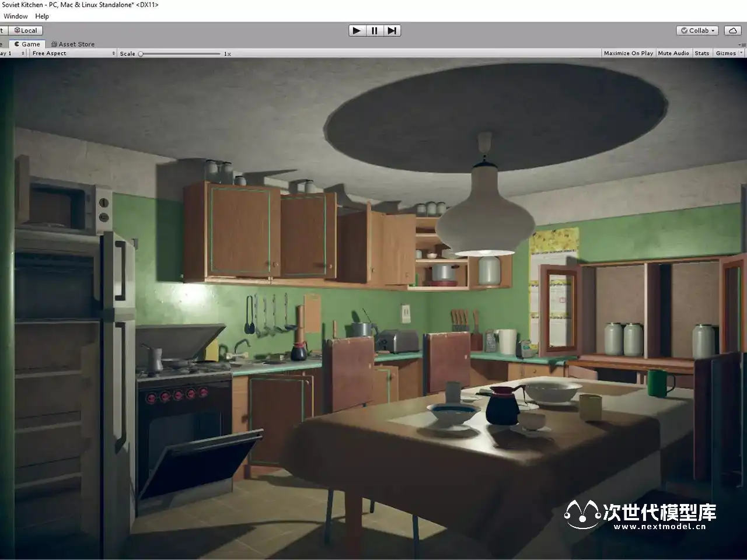Switch to the Asset Store tab
Image resolution: width=747 pixels, height=560 pixels.
click(x=73, y=44)
